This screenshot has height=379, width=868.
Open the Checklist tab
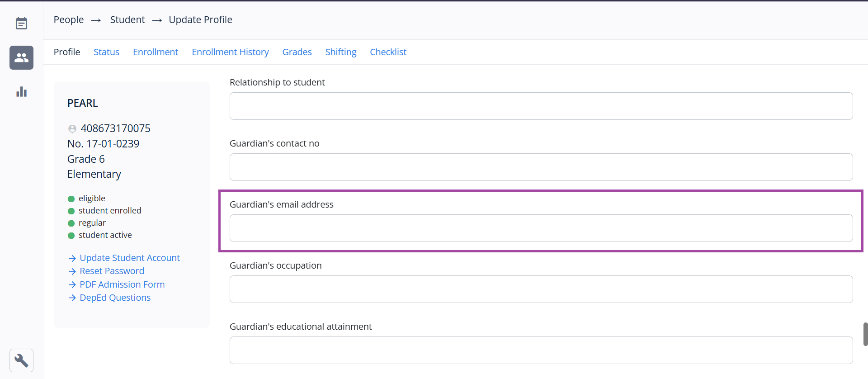pos(388,52)
